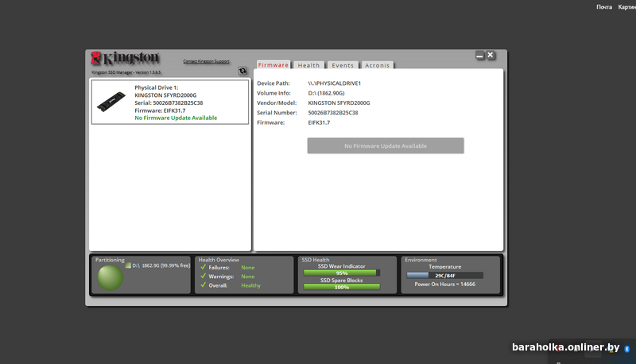This screenshot has width=636, height=364.
Task: Click the SSD Wear Indicator 95% bar
Action: [342, 273]
